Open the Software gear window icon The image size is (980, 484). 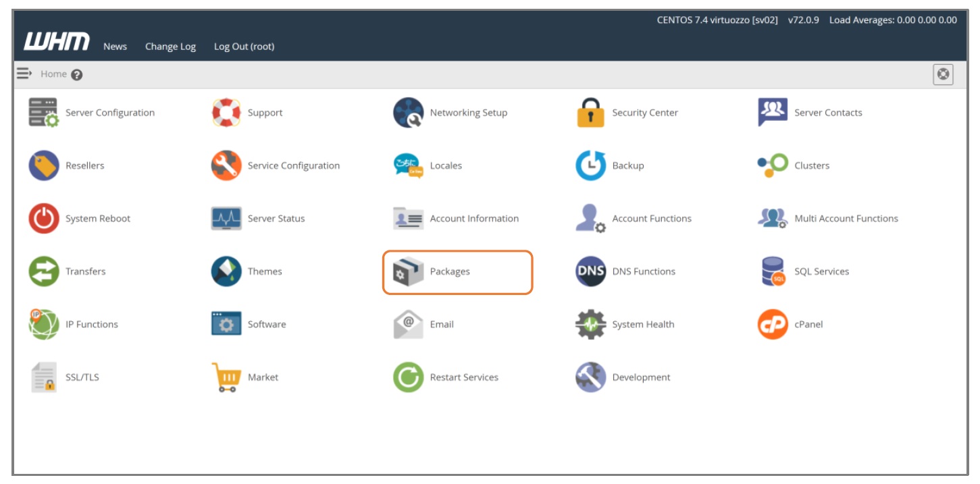click(x=226, y=324)
